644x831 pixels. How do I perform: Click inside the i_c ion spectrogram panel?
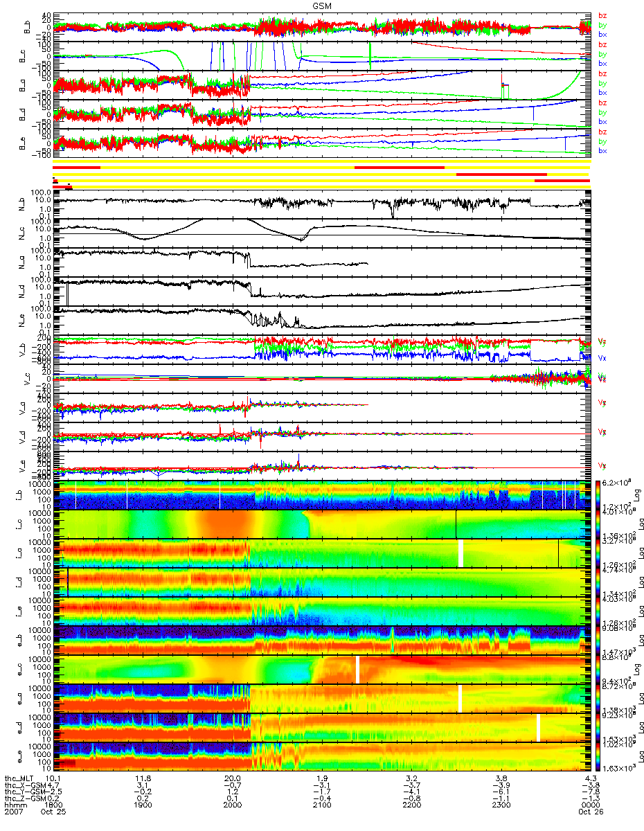(321, 524)
